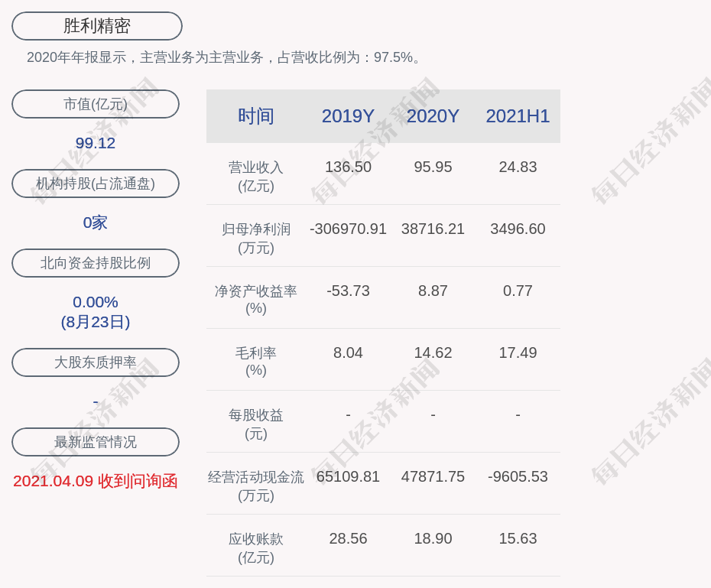Click the 归母净利润 row label
The width and height of the screenshot is (711, 588).
(x=256, y=239)
